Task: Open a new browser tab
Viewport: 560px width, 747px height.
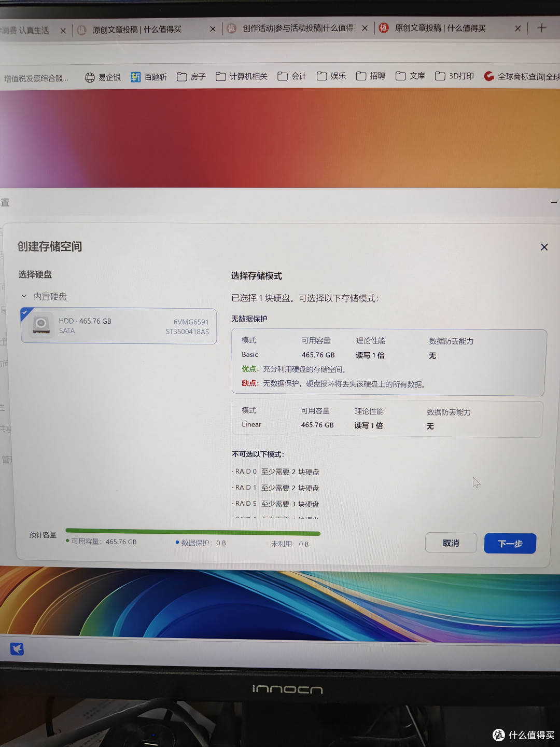Action: coord(541,27)
